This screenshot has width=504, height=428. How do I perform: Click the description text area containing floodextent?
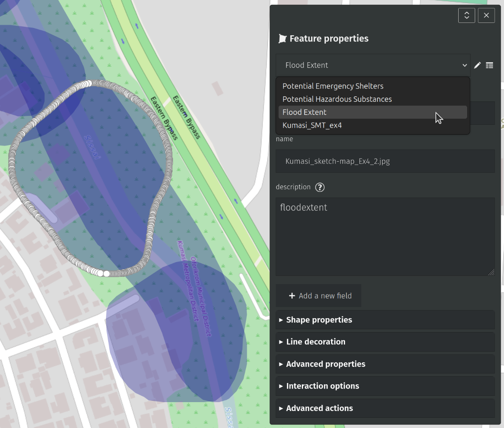coord(385,236)
